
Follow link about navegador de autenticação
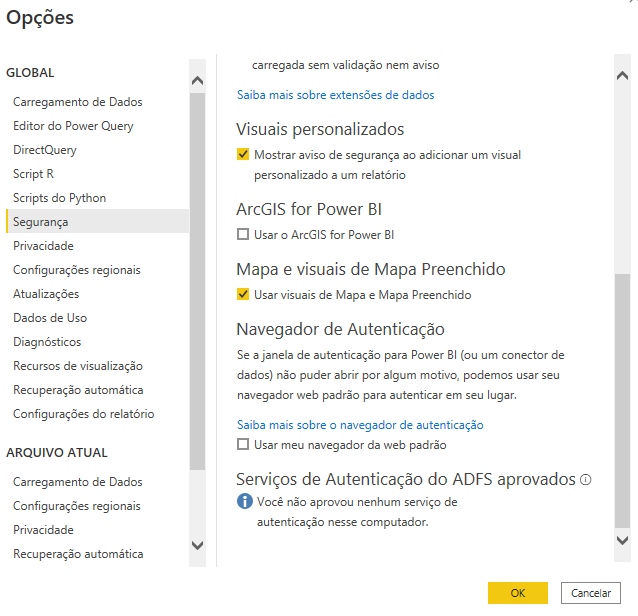pyautogui.click(x=360, y=425)
